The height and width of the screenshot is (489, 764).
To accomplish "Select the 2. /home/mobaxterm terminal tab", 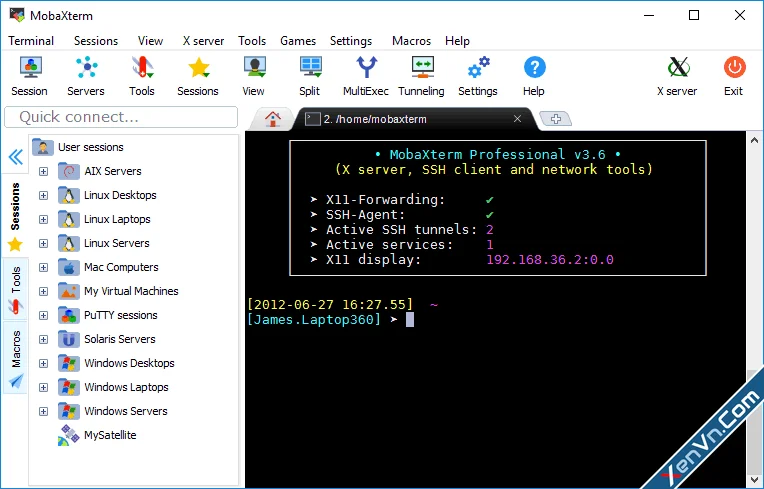I will pyautogui.click(x=412, y=119).
